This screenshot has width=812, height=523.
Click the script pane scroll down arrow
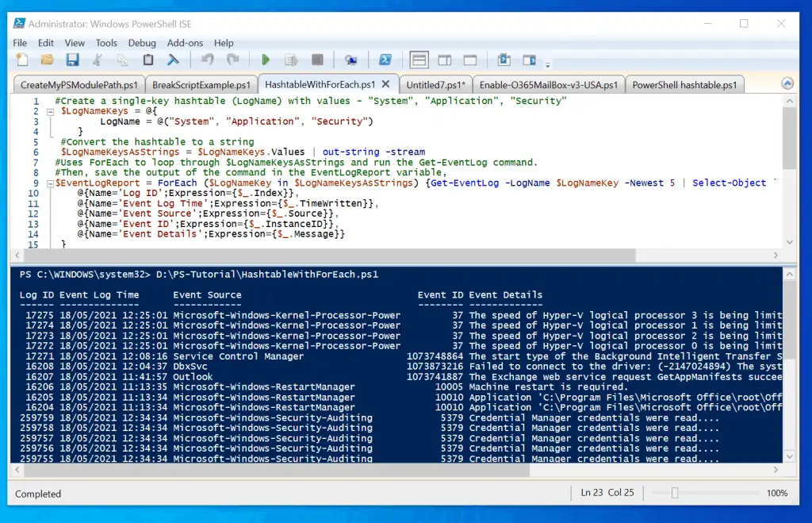789,242
